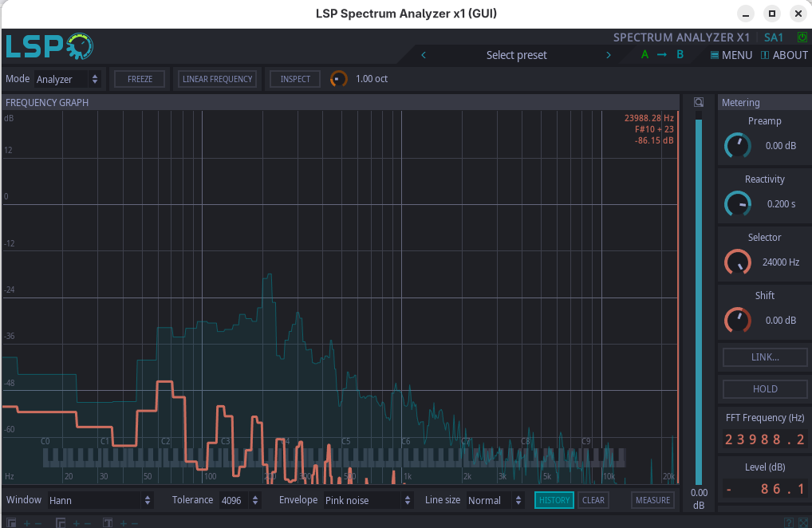Screen dimensions: 812x528
Task: Click the CLEAR button
Action: click(593, 500)
